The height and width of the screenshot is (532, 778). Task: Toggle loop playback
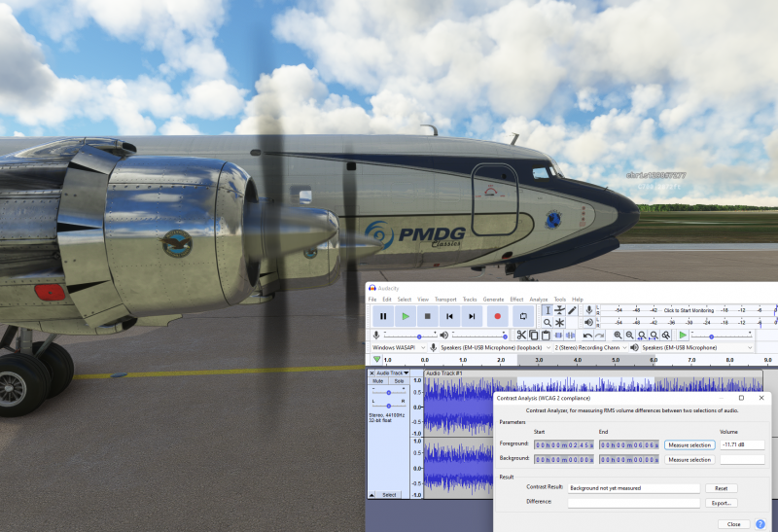click(x=523, y=316)
